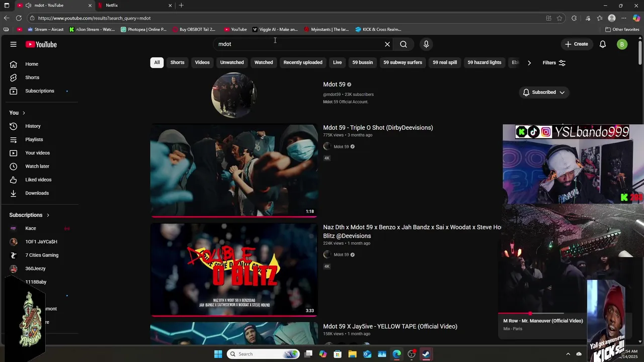Play Triple O Shot video thumbnail

[x=234, y=170]
